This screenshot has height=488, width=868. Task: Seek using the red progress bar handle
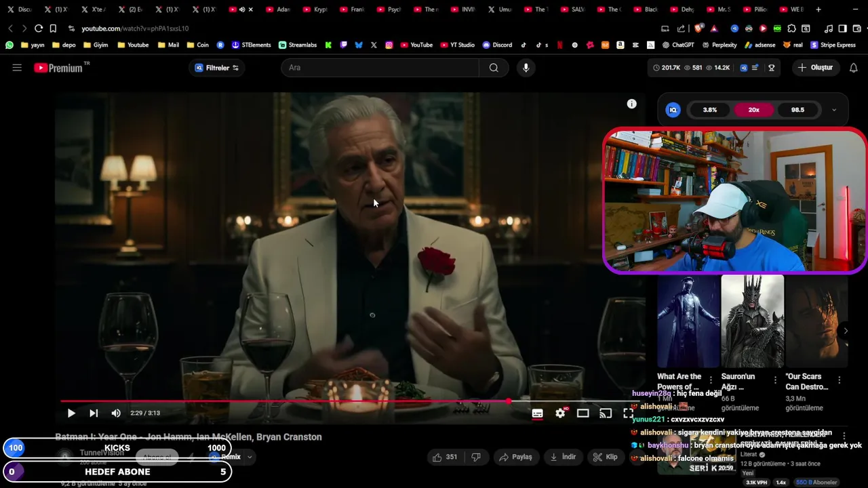tap(509, 401)
